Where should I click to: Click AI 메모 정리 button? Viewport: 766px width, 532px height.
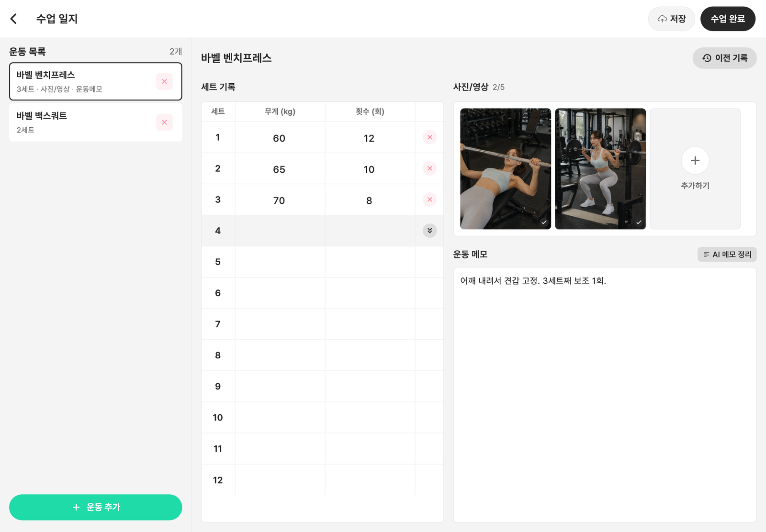pyautogui.click(x=727, y=255)
